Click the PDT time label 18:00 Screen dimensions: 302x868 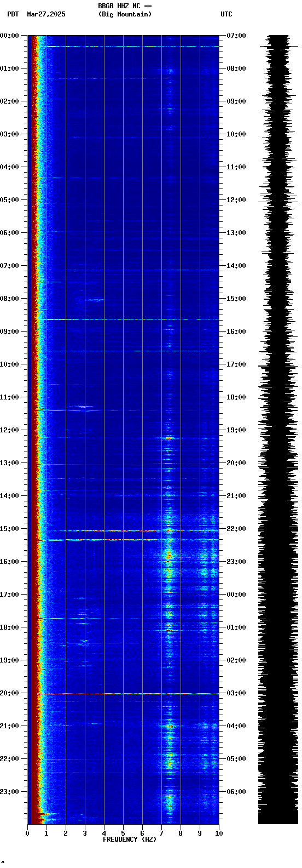(9, 627)
